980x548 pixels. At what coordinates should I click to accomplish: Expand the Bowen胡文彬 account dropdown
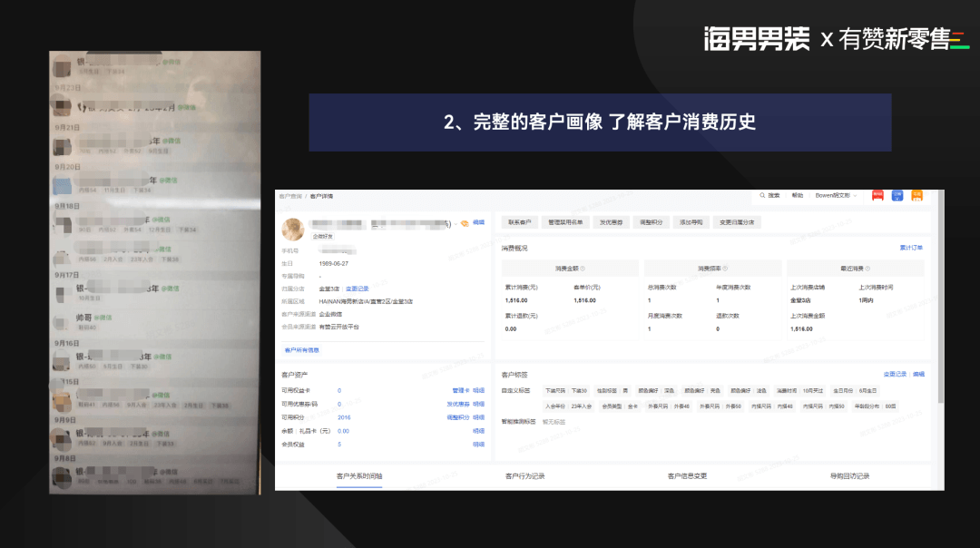836,196
